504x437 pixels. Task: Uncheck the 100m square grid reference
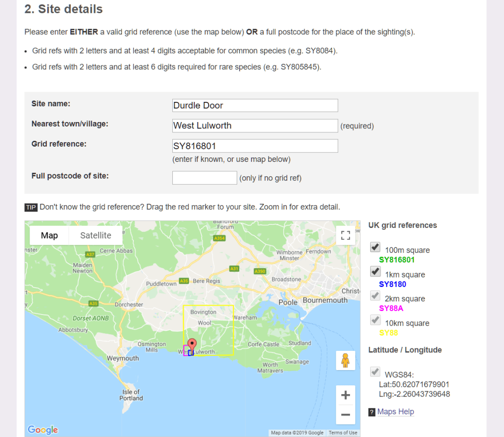click(376, 247)
